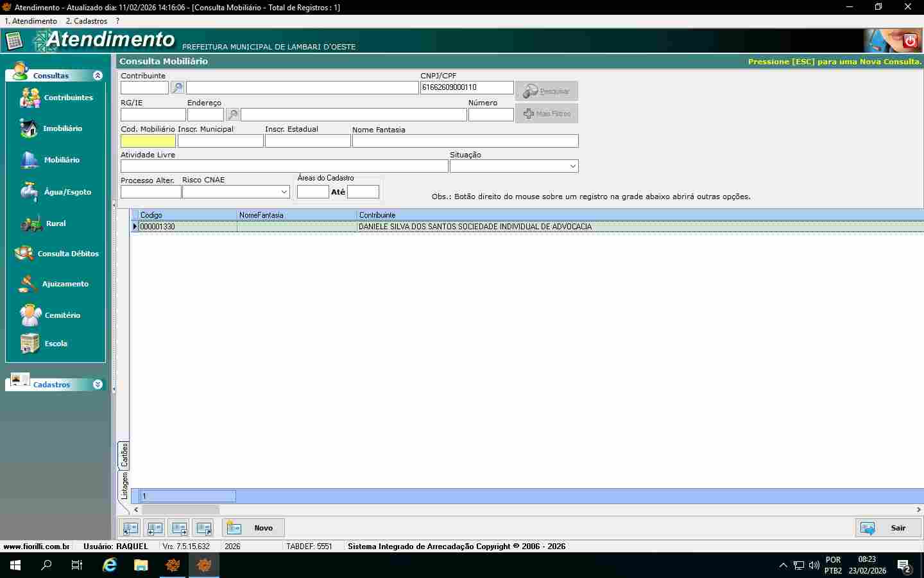The width and height of the screenshot is (924, 578).
Task: Open the 2. Cadastros menu
Action: [87, 21]
